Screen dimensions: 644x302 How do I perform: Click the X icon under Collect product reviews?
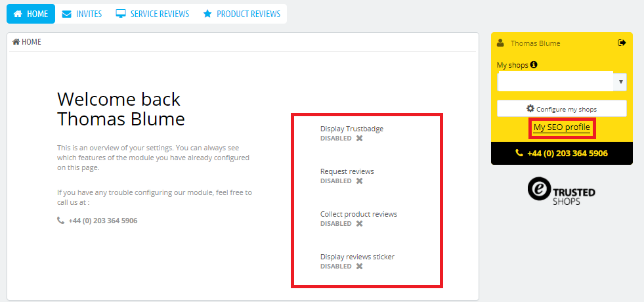pyautogui.click(x=359, y=223)
